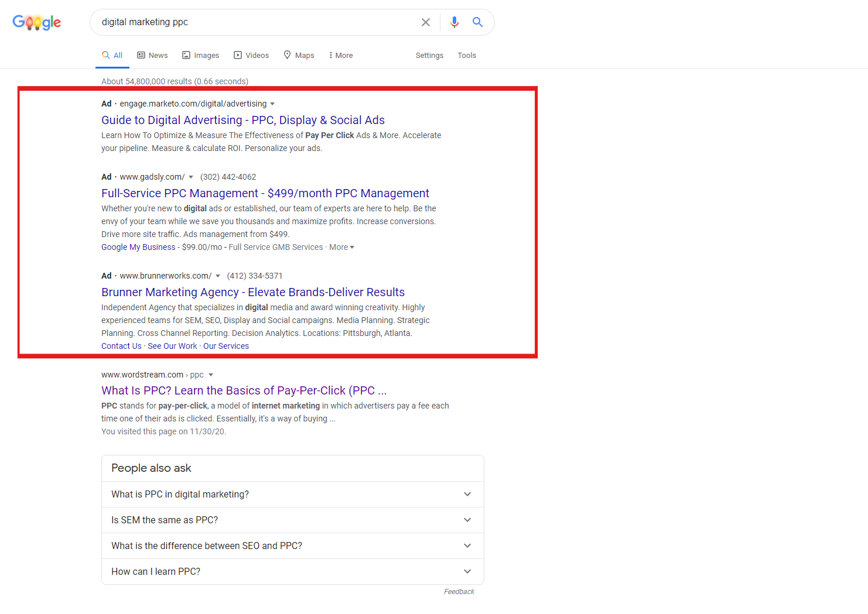Viewport: 868px width, 614px height.
Task: Click 'You visited this page on 11/30/20' text
Action: coord(163,431)
